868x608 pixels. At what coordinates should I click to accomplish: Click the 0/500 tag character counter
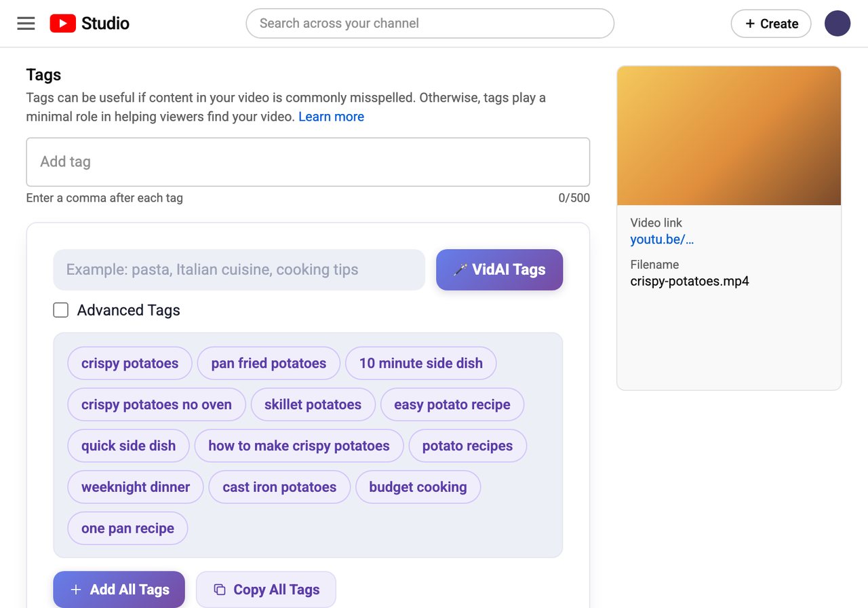coord(574,198)
